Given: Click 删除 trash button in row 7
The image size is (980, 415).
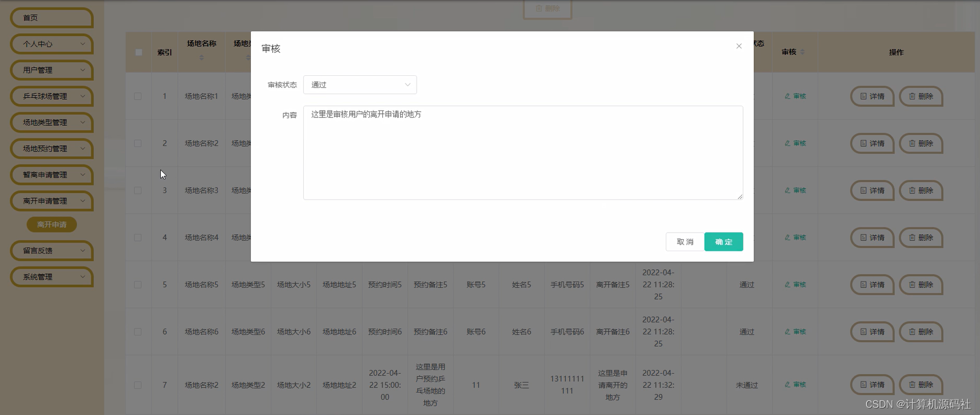Looking at the screenshot, I should point(921,385).
